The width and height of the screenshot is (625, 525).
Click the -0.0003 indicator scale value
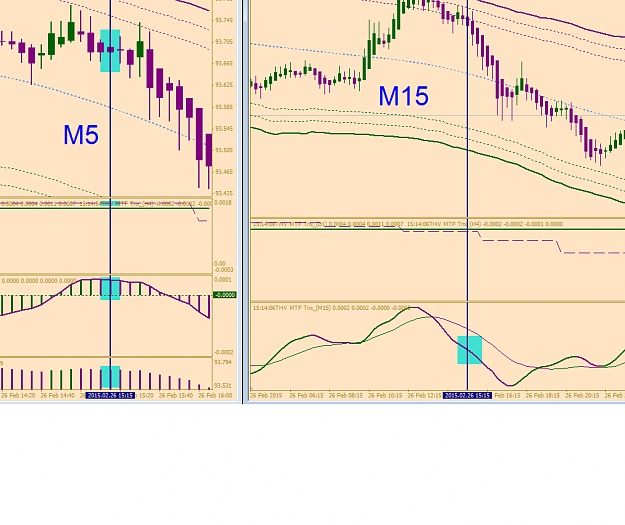[224, 270]
